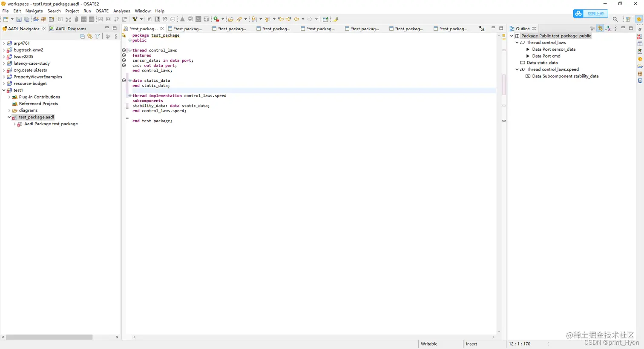Click the Last Edit Location toolbar icon
Screen dimensions: 644x349
(x=281, y=19)
